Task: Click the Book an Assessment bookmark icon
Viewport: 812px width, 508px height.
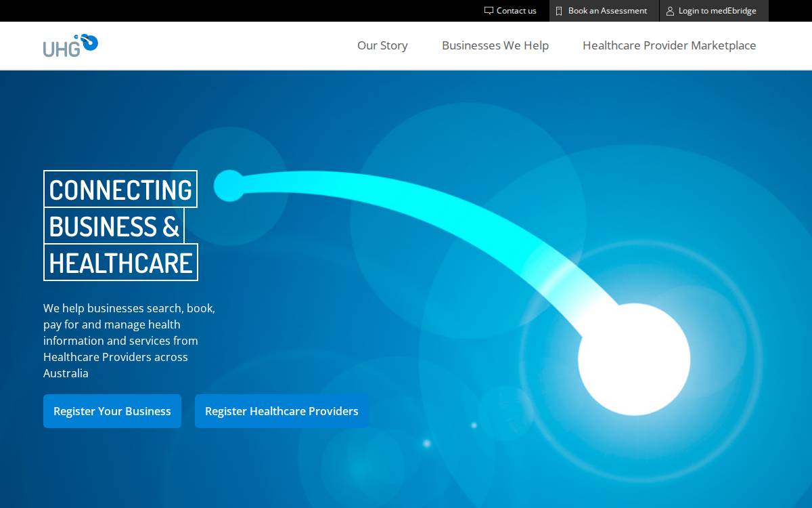Action: pyautogui.click(x=559, y=11)
